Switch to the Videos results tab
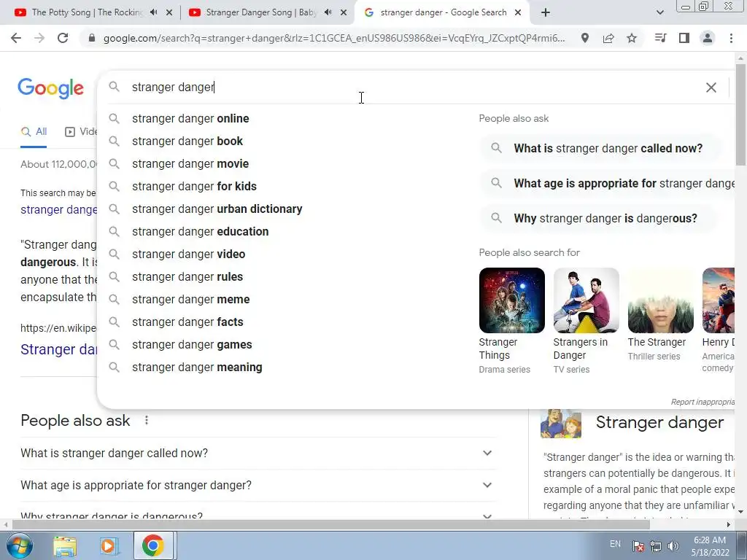 (80, 132)
